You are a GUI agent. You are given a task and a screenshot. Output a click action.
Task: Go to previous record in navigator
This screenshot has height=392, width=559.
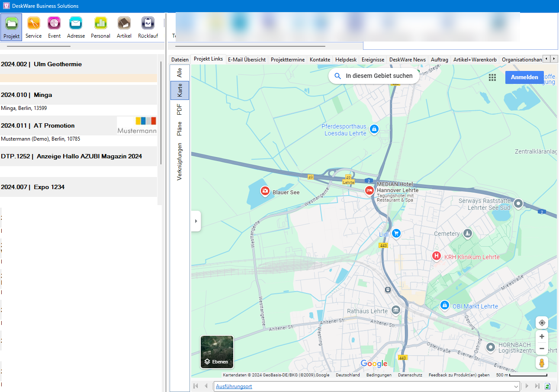pos(206,386)
